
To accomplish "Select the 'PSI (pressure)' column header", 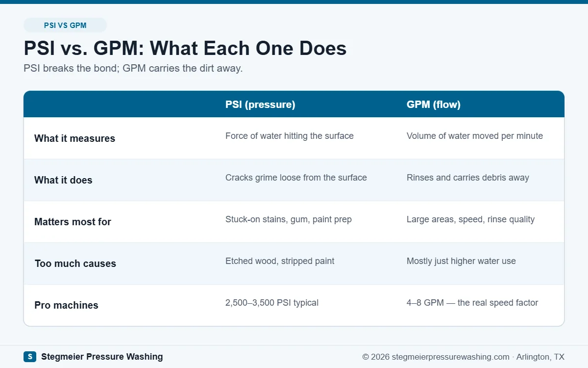I will 260,105.
